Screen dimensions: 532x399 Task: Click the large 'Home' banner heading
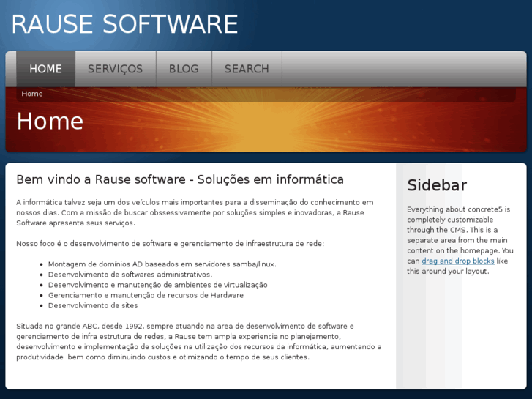tap(50, 122)
